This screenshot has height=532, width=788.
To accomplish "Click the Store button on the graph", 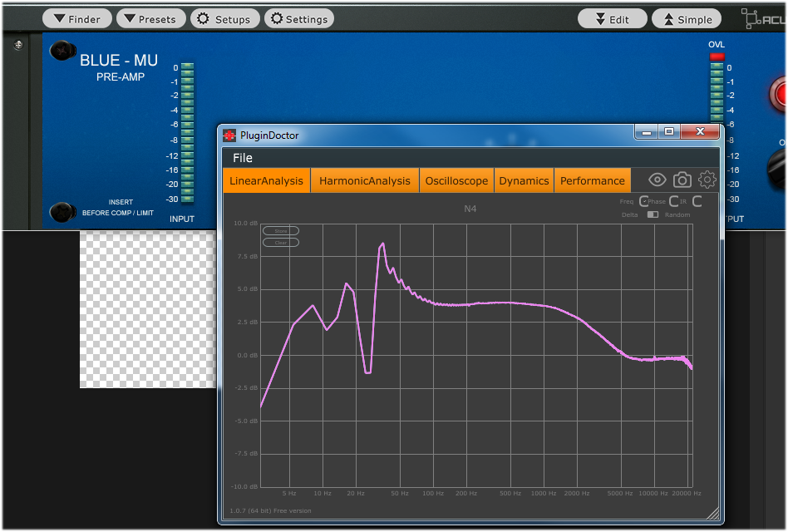I will pos(281,231).
